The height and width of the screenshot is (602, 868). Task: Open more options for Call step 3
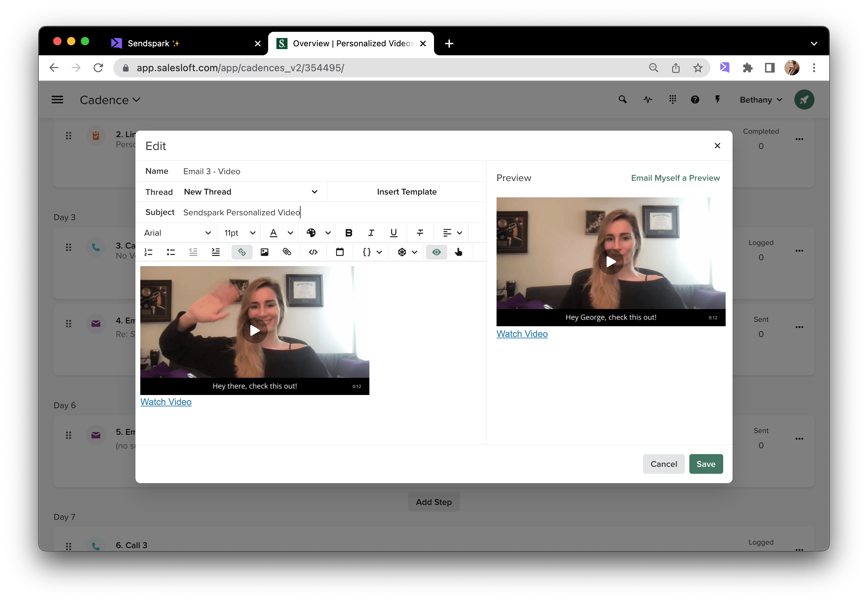point(799,251)
